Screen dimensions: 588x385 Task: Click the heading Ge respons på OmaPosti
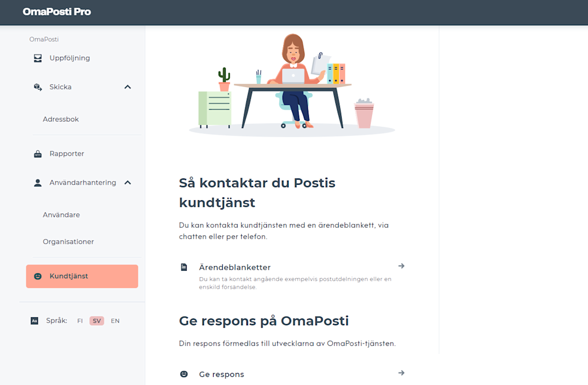click(264, 321)
